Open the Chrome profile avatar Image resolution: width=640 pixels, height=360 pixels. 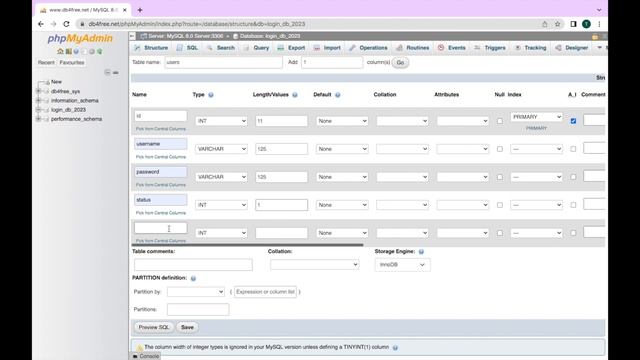point(586,24)
